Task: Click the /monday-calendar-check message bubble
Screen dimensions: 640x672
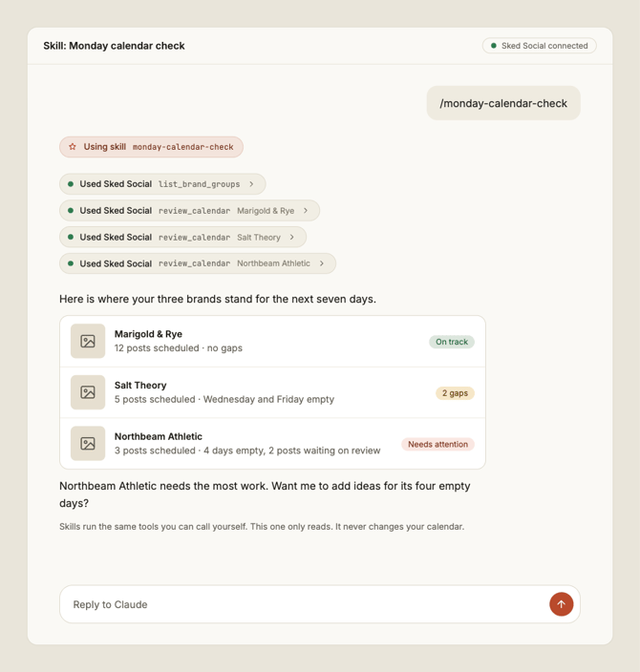Action: [x=503, y=103]
